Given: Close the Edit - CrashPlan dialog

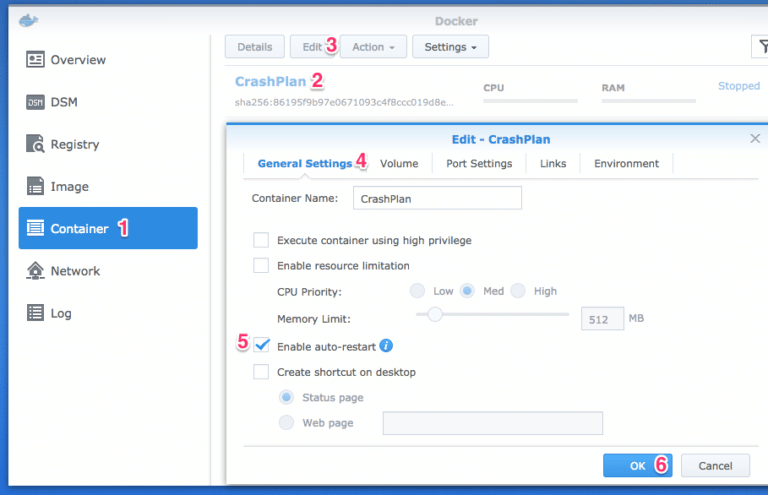Looking at the screenshot, I should pos(755,139).
